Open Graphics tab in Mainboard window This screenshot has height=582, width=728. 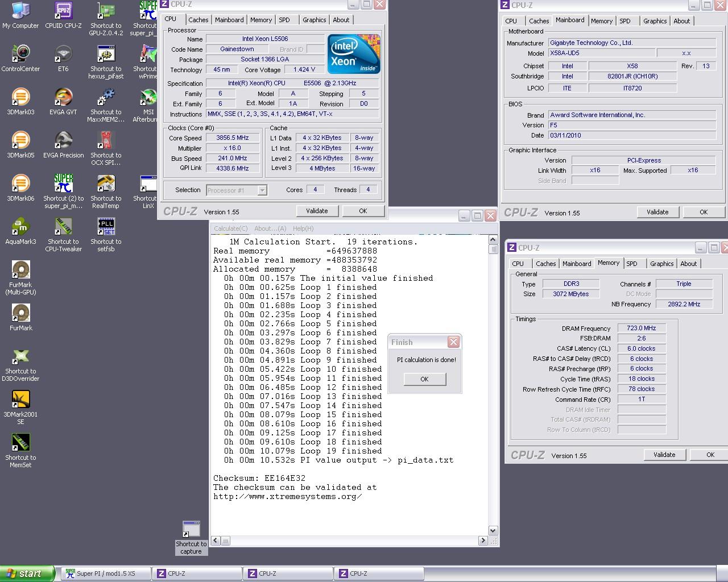pos(655,21)
